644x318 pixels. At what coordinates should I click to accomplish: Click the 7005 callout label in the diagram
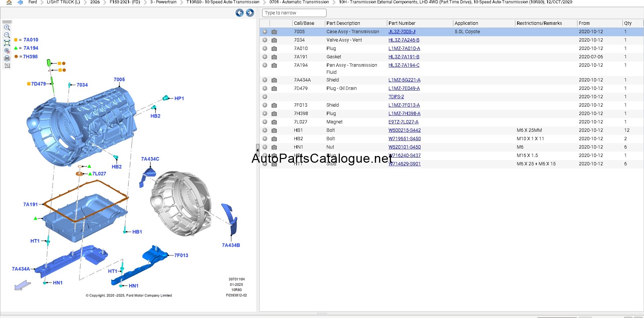click(119, 79)
